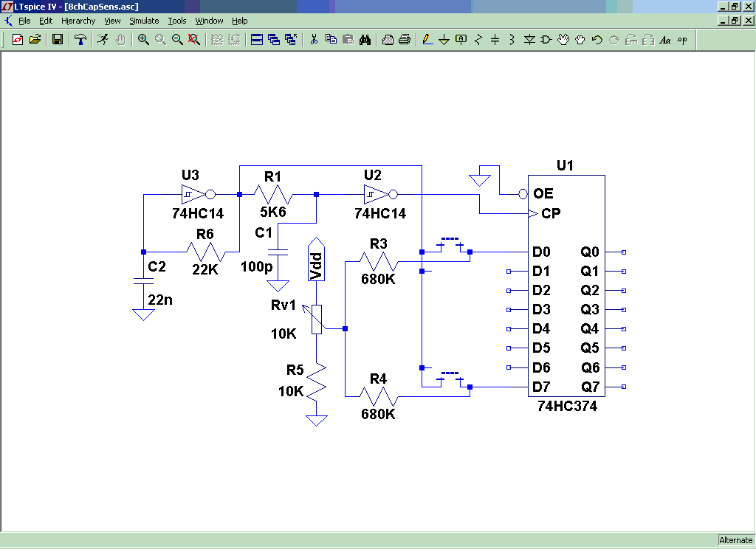Create a new schematic from the toolbar
This screenshot has height=549, width=756.
coord(18,40)
